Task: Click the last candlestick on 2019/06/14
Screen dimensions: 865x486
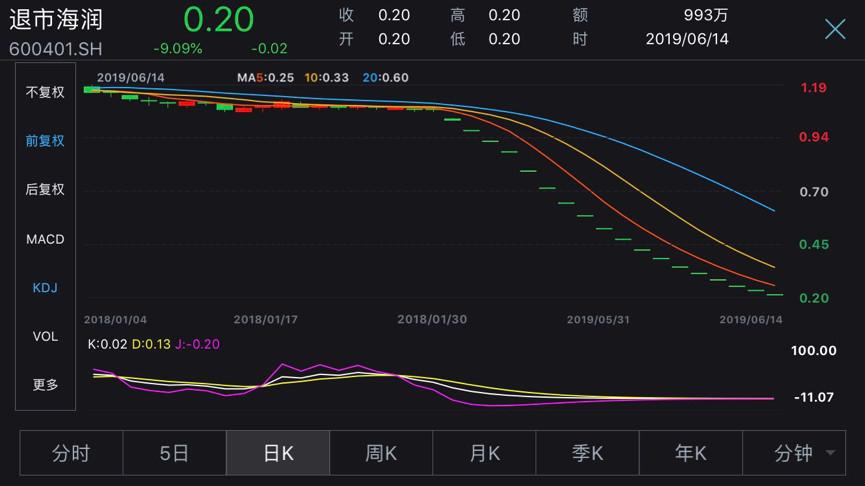Action: pos(775,294)
